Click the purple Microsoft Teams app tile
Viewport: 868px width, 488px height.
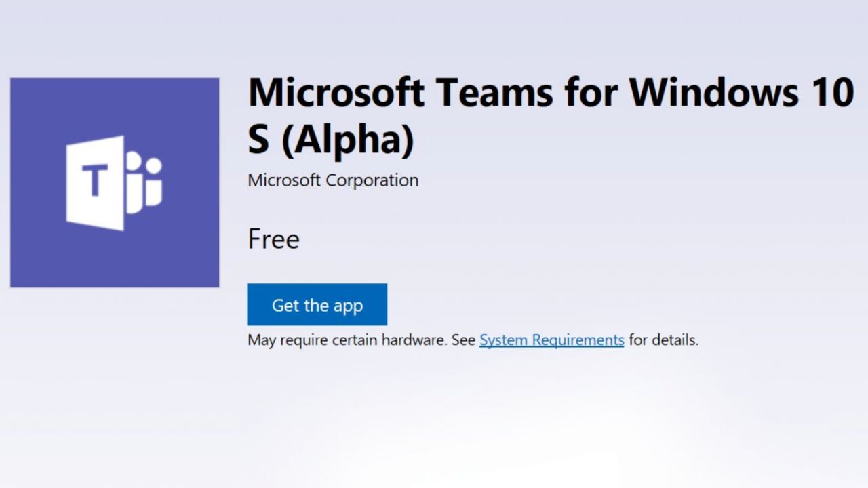pos(115,182)
